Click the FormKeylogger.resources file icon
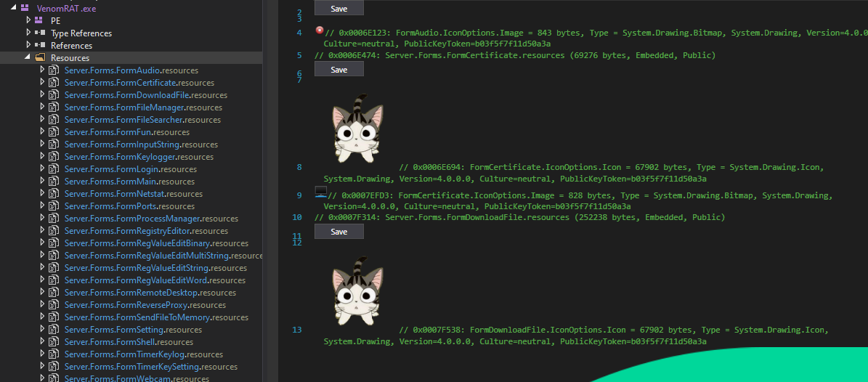Image resolution: width=868 pixels, height=382 pixels. pos(54,157)
